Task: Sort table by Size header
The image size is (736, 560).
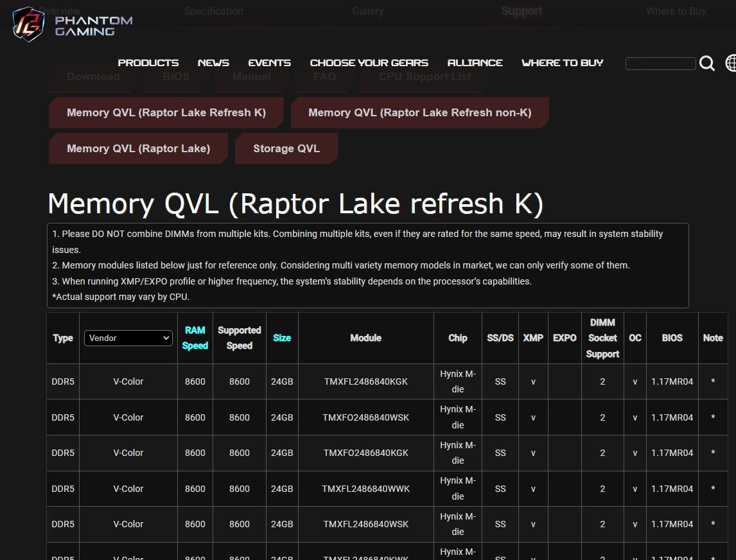Action: coord(282,338)
